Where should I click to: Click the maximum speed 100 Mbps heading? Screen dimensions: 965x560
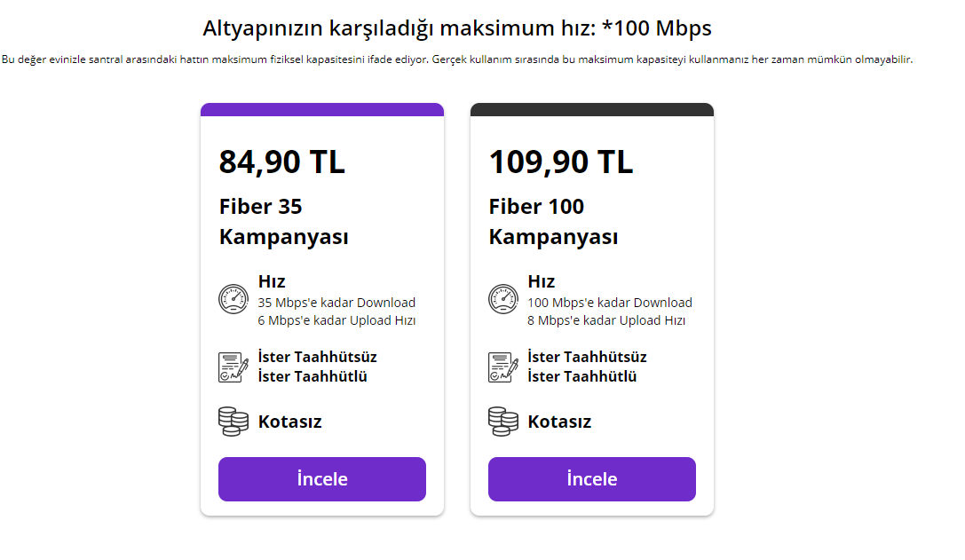click(457, 28)
